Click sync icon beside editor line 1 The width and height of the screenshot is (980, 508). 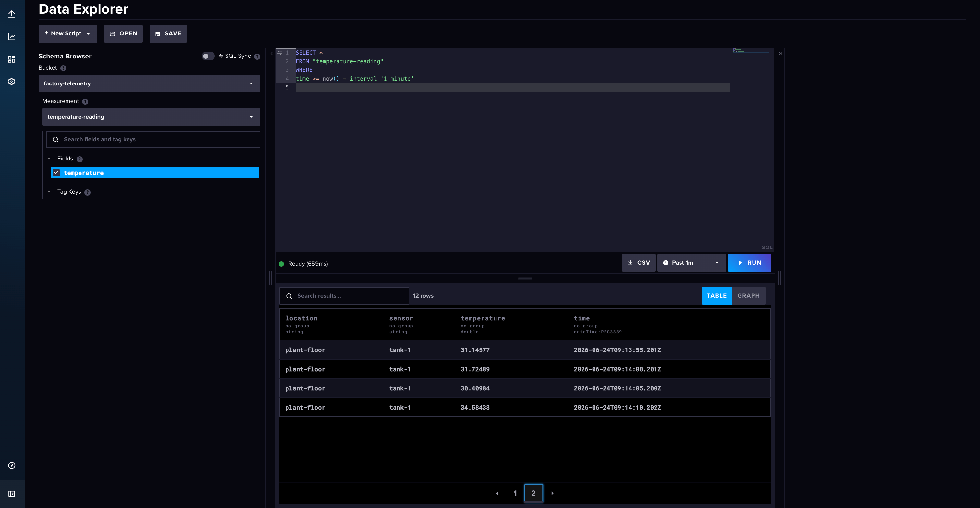tap(280, 53)
